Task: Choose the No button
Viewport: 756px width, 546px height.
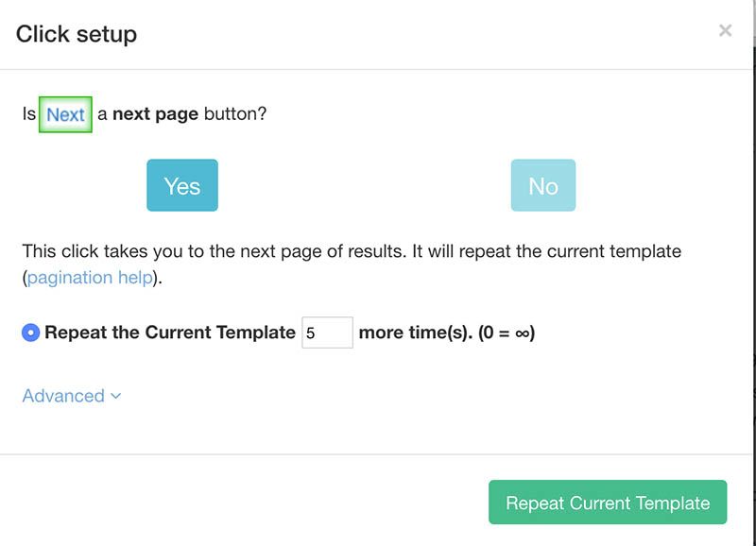Action: 542,185
